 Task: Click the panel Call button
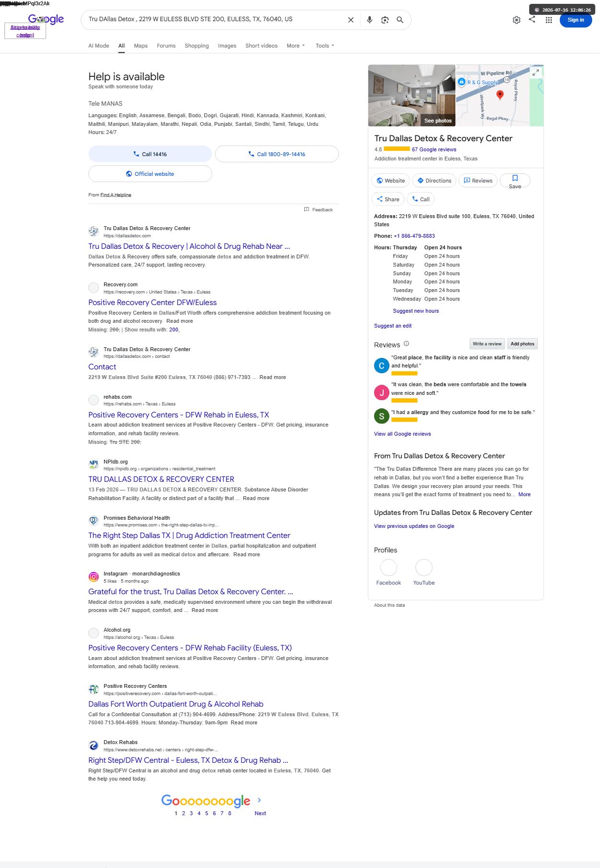coord(421,199)
